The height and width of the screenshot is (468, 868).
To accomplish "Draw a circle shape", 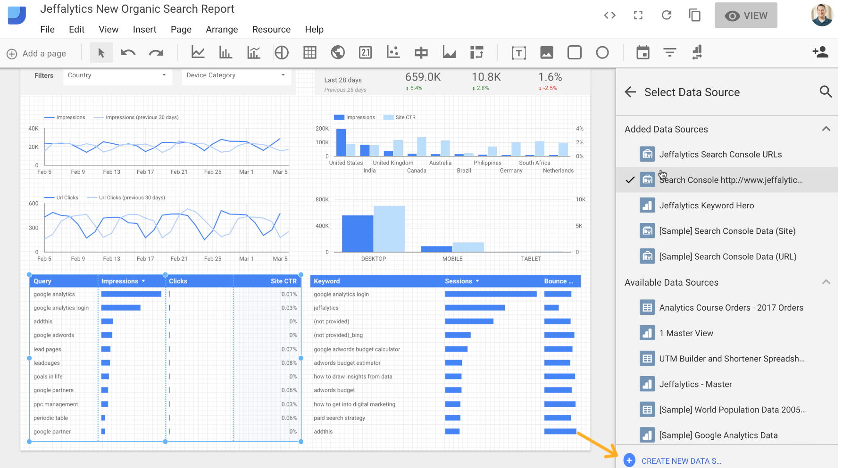I will pyautogui.click(x=602, y=52).
